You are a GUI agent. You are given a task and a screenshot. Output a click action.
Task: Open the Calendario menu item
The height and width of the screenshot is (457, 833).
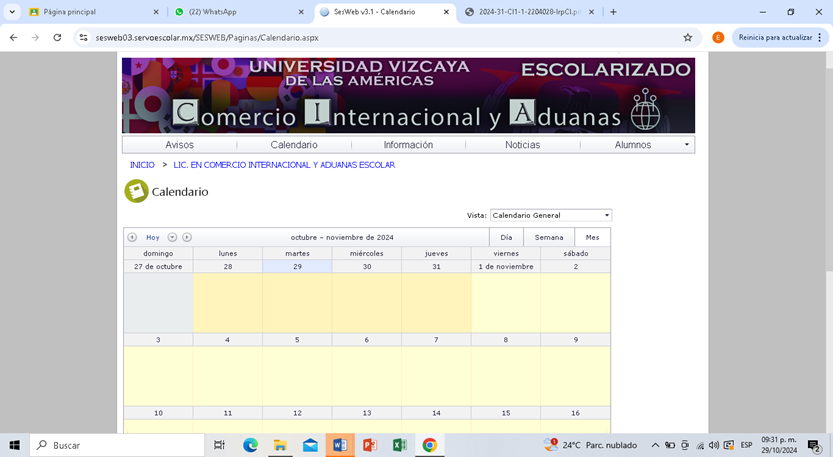click(294, 145)
